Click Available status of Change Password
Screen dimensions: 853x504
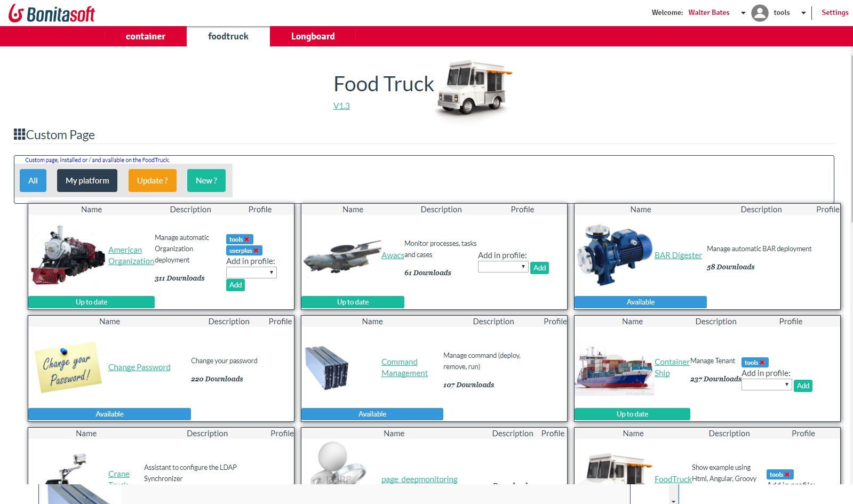click(x=109, y=414)
